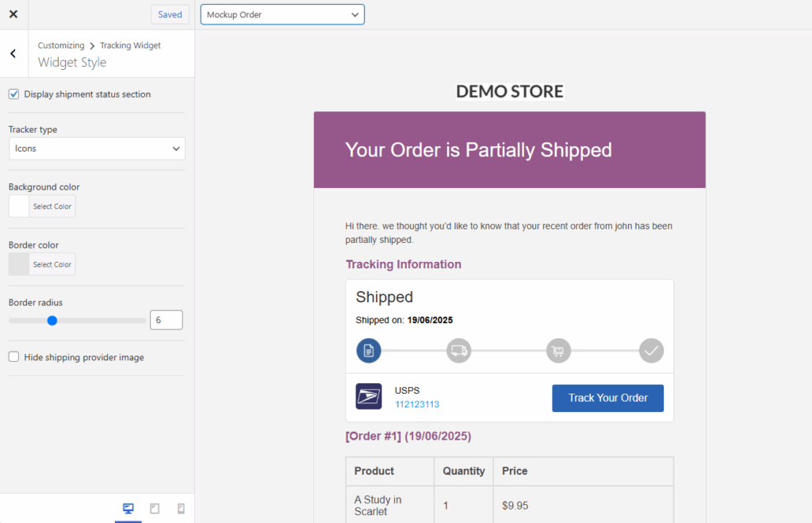Image resolution: width=812 pixels, height=523 pixels.
Task: Click the delivered checkmark step icon
Action: tap(651, 350)
